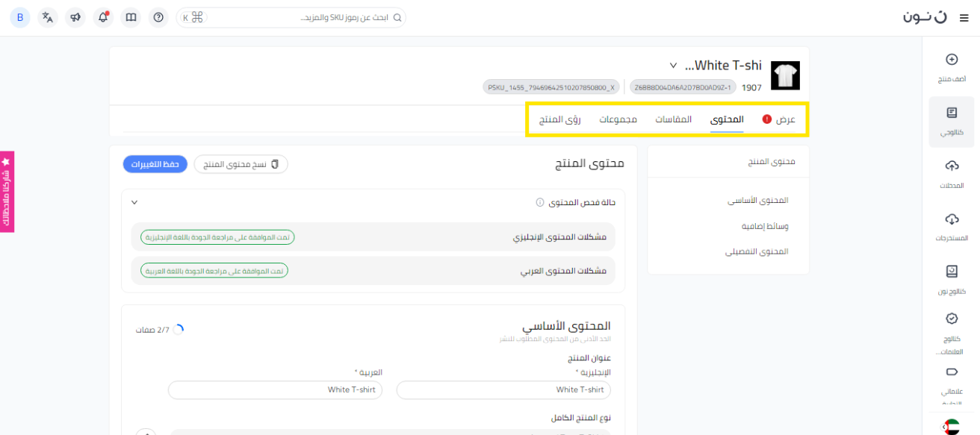Switch to the المقاسات tab

click(673, 119)
